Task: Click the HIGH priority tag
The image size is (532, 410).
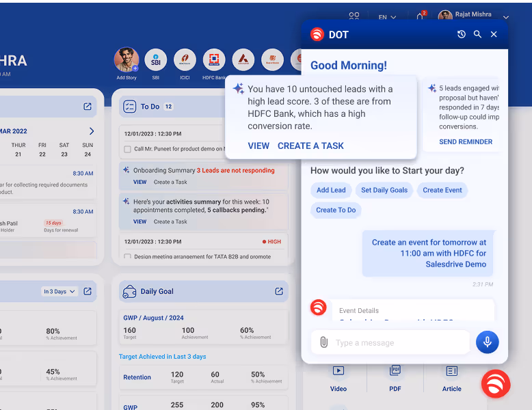Action: (x=271, y=242)
